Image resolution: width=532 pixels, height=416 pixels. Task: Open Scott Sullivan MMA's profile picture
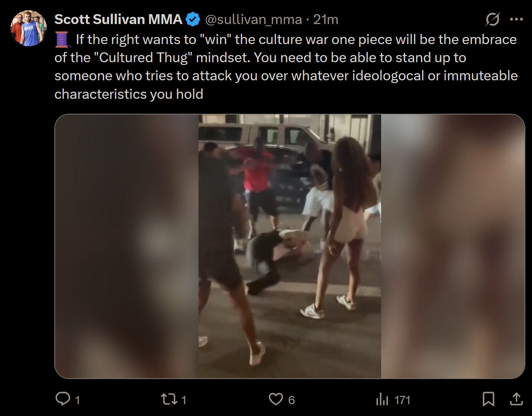[28, 28]
